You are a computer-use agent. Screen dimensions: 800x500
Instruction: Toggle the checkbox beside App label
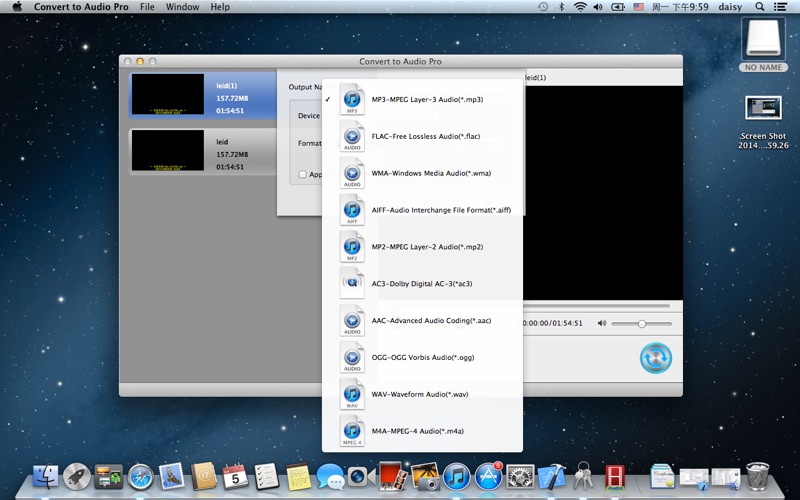tap(303, 174)
